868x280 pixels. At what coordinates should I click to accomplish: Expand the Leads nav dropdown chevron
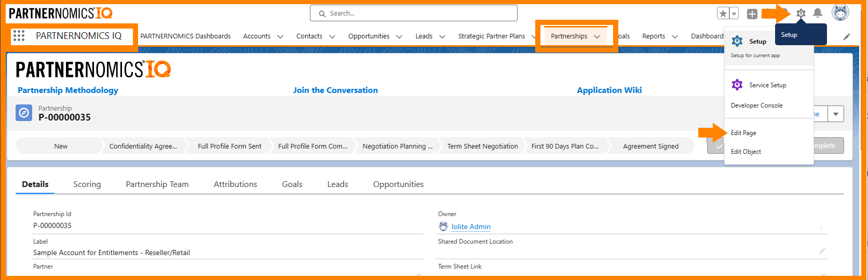(442, 36)
